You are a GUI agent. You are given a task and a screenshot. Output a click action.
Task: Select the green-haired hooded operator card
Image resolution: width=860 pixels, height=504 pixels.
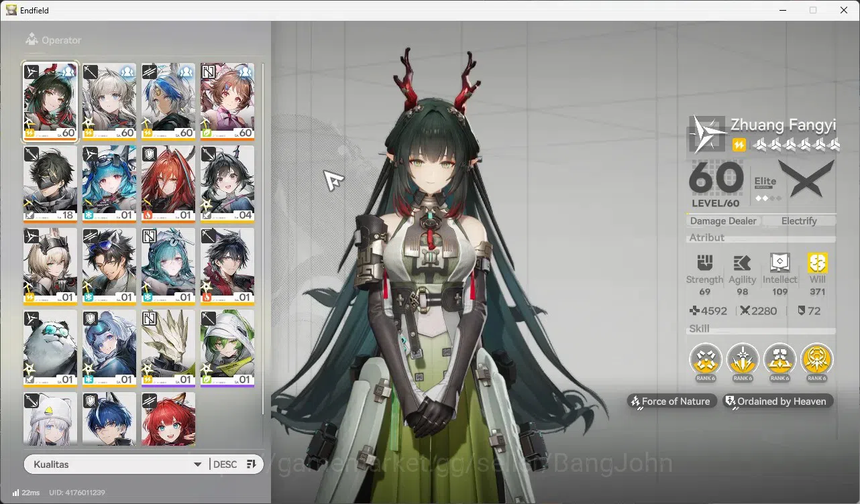227,349
